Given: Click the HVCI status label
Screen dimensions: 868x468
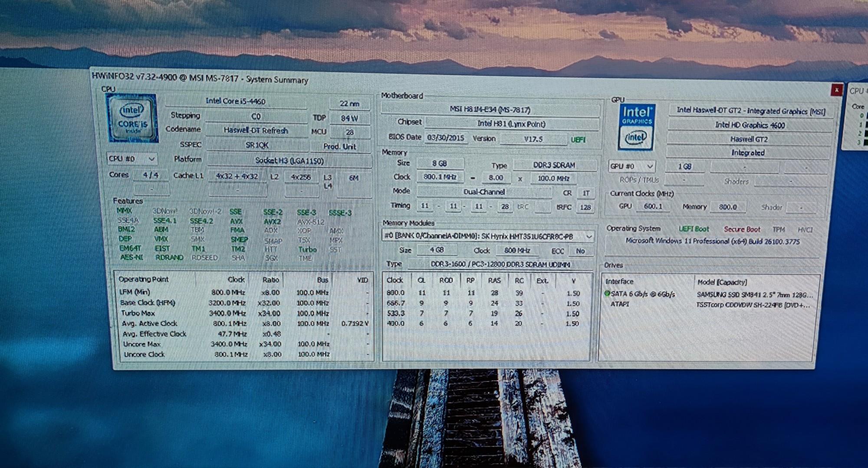Looking at the screenshot, I should click(805, 229).
